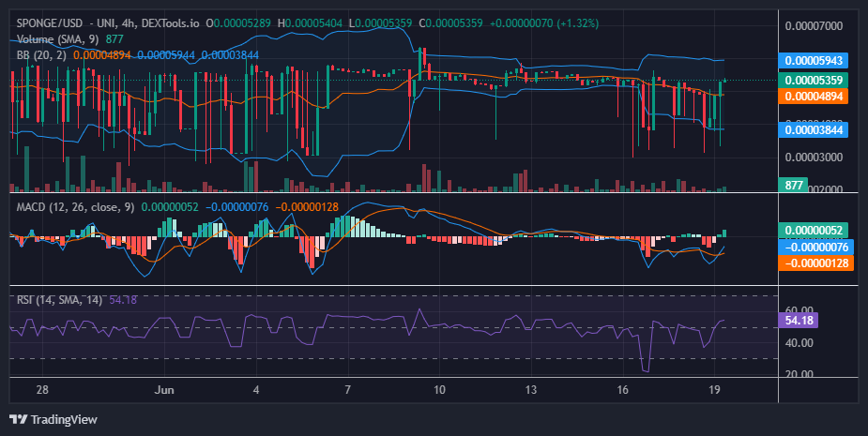Click the 19 date on time axis
Image resolution: width=868 pixels, height=436 pixels.
(714, 390)
